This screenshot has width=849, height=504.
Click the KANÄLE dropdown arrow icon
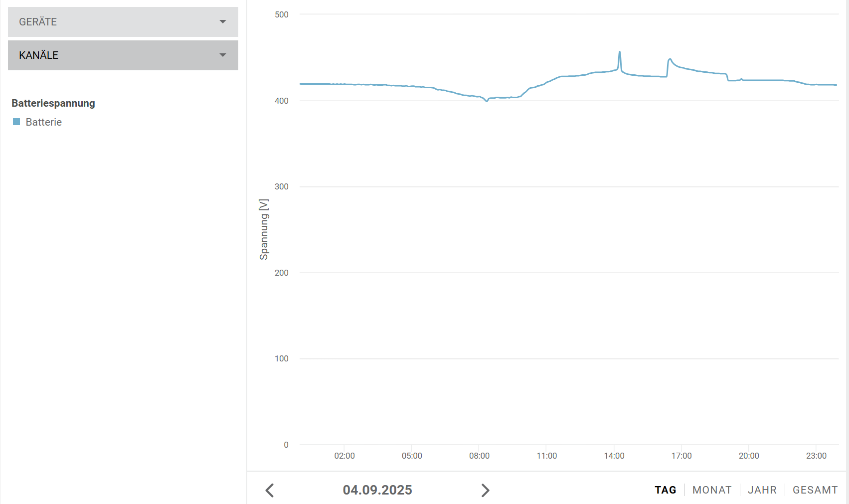pos(223,55)
